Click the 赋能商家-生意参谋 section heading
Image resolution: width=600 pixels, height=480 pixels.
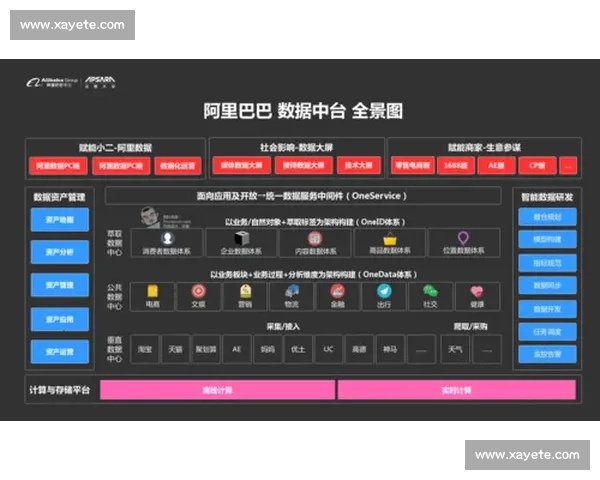tap(484, 147)
